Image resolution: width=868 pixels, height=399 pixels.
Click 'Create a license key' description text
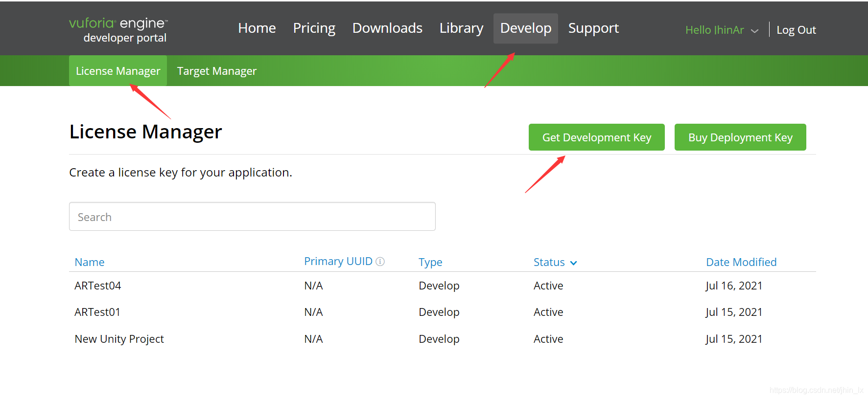coord(181,173)
